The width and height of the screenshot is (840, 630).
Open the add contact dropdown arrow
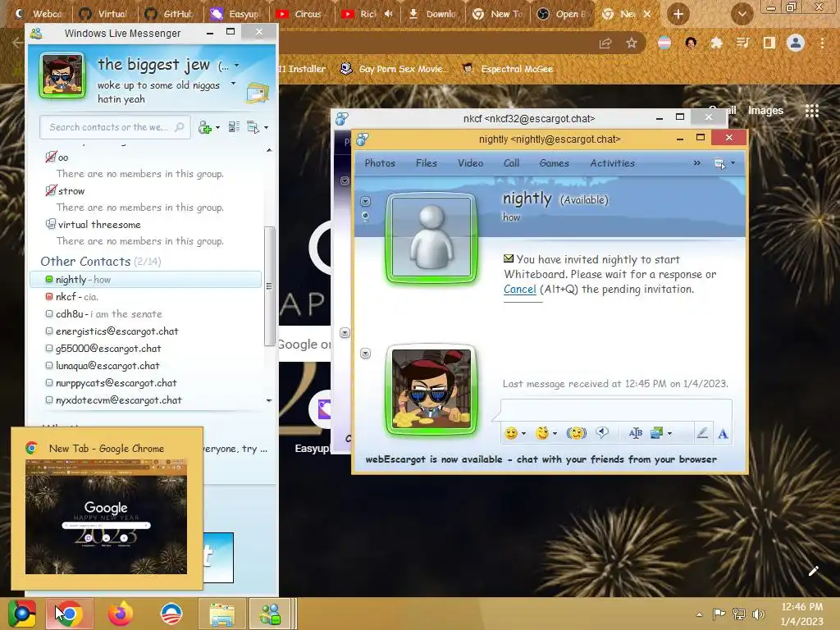[x=217, y=127]
